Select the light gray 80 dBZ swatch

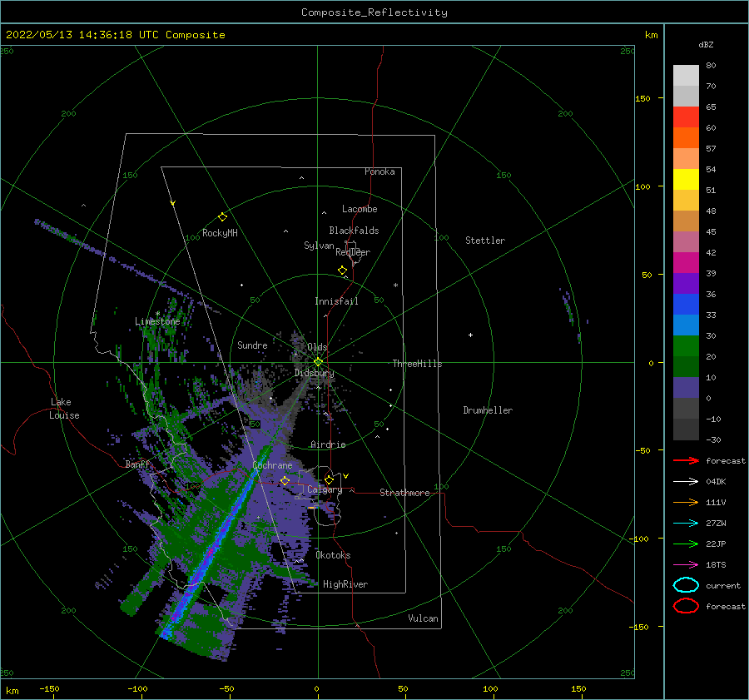[686, 75]
